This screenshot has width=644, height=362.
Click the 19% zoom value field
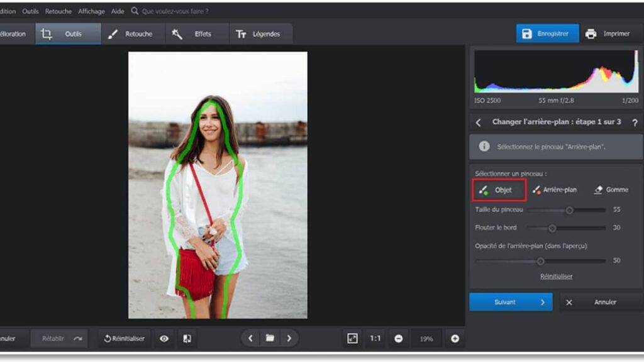[x=426, y=339]
